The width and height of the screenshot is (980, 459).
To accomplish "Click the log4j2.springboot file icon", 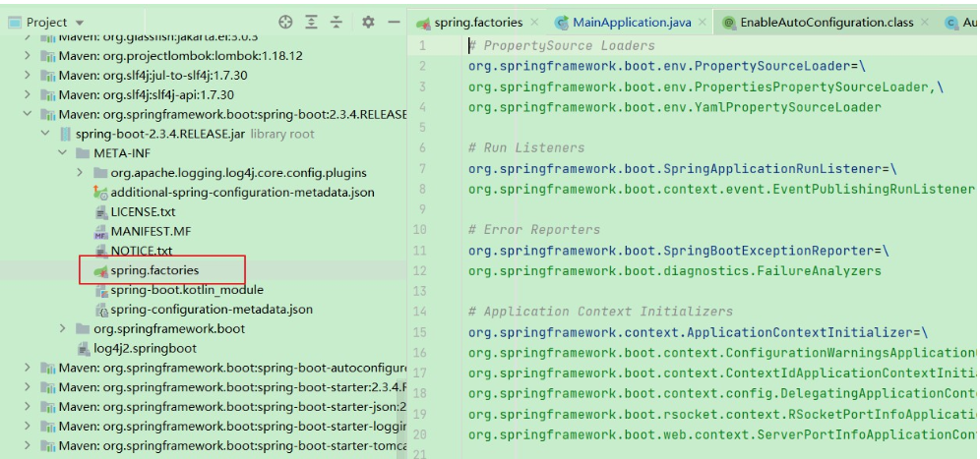I will (x=83, y=349).
